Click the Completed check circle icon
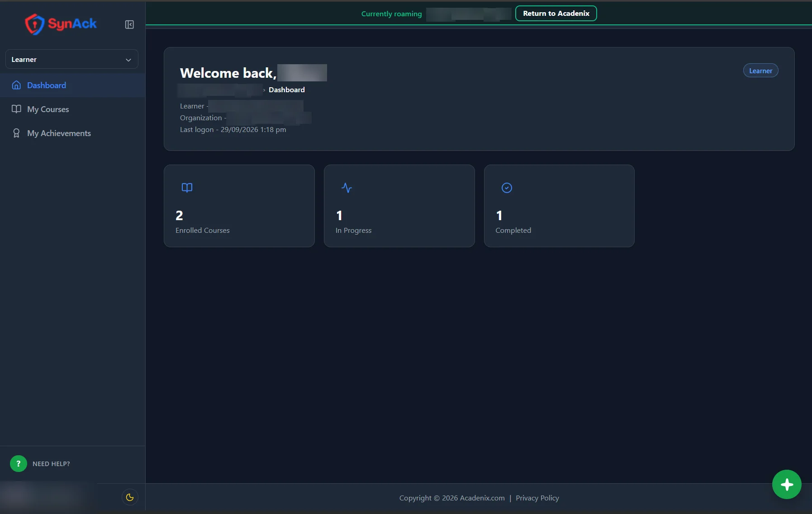This screenshot has width=812, height=514. [x=507, y=188]
